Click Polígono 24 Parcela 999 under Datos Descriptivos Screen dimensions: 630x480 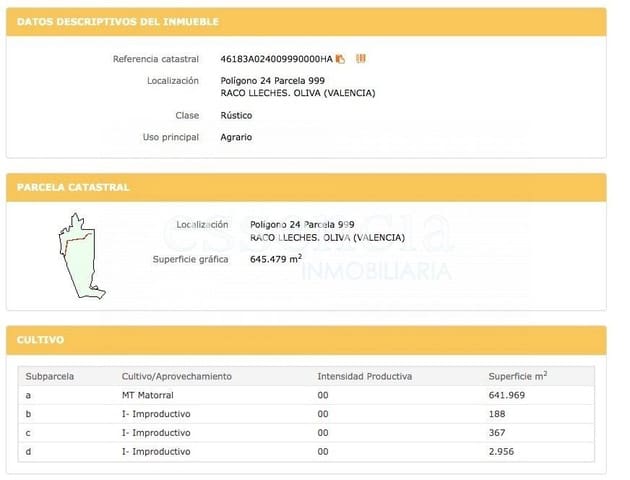tap(272, 80)
